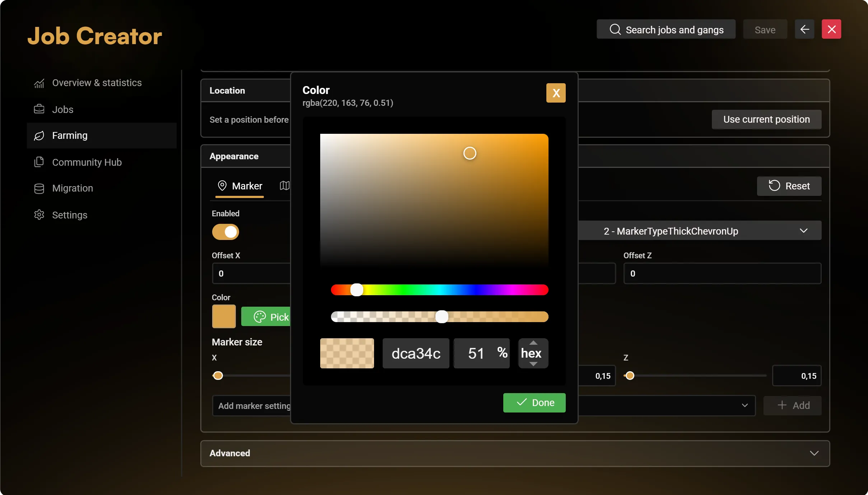Close the Job Creator with the red X

click(x=831, y=29)
